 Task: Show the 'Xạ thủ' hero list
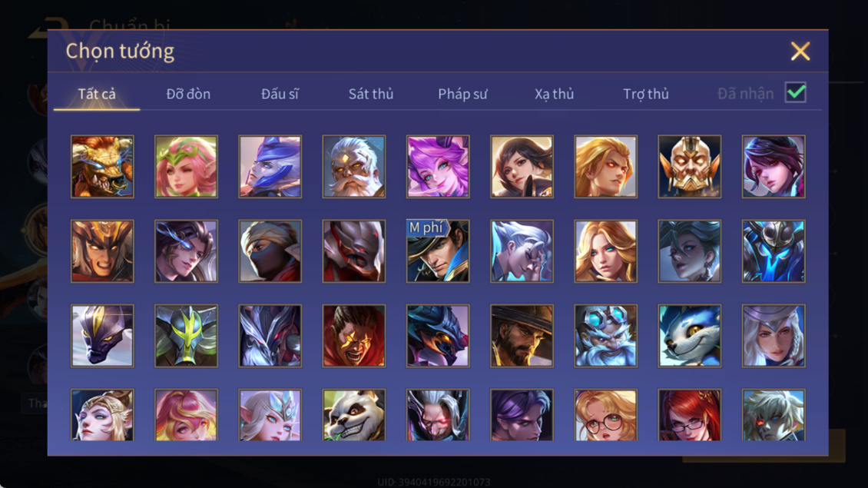pos(554,94)
